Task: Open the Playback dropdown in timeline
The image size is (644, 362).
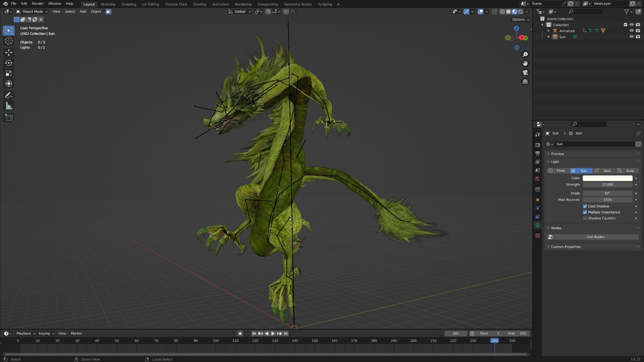Action: click(x=26, y=334)
